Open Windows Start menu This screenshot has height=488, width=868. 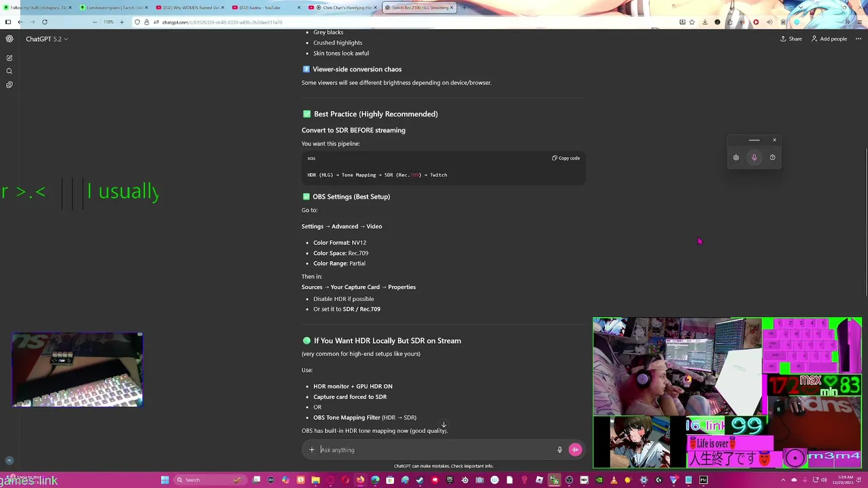(x=164, y=480)
